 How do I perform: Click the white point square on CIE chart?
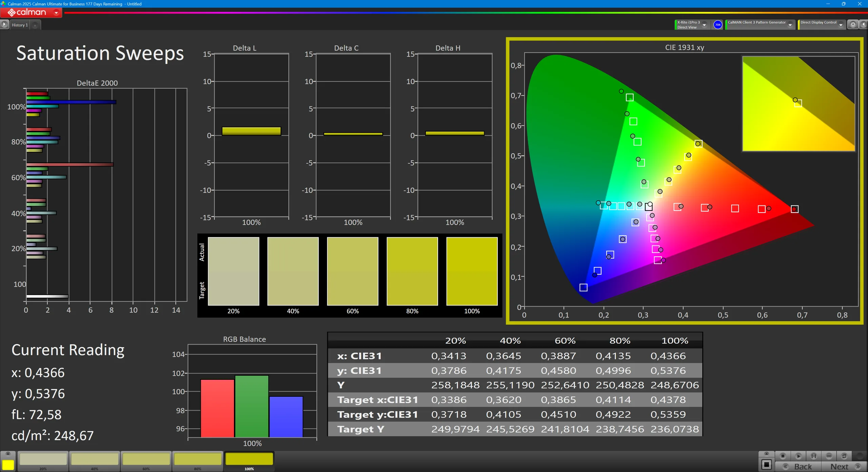pyautogui.click(x=649, y=206)
